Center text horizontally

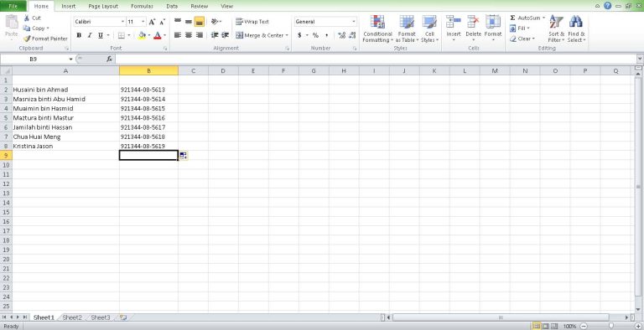coord(189,35)
